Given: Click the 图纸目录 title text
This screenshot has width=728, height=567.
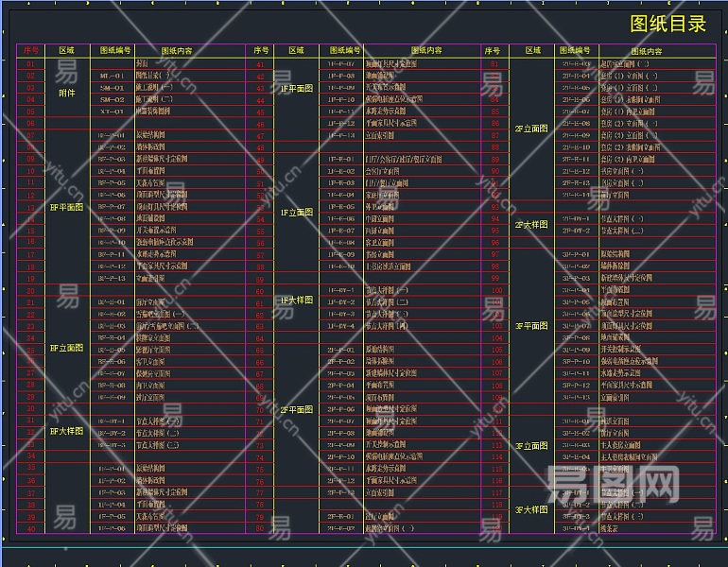Looking at the screenshot, I should (667, 24).
